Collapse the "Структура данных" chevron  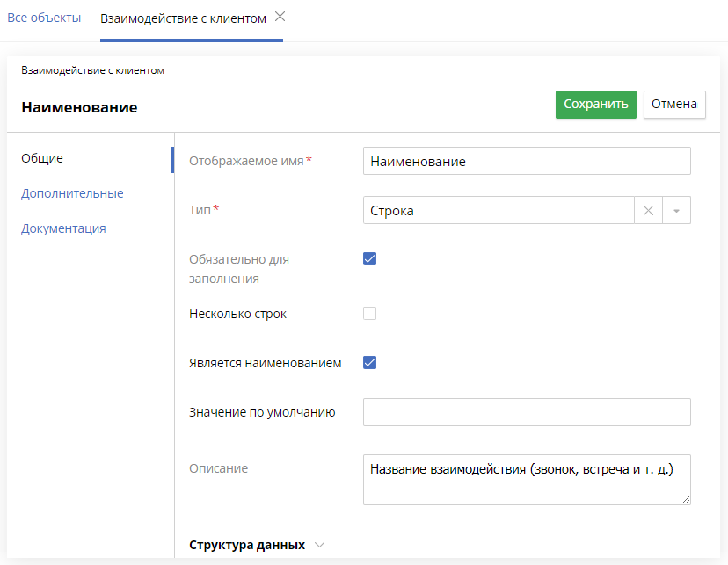point(318,545)
